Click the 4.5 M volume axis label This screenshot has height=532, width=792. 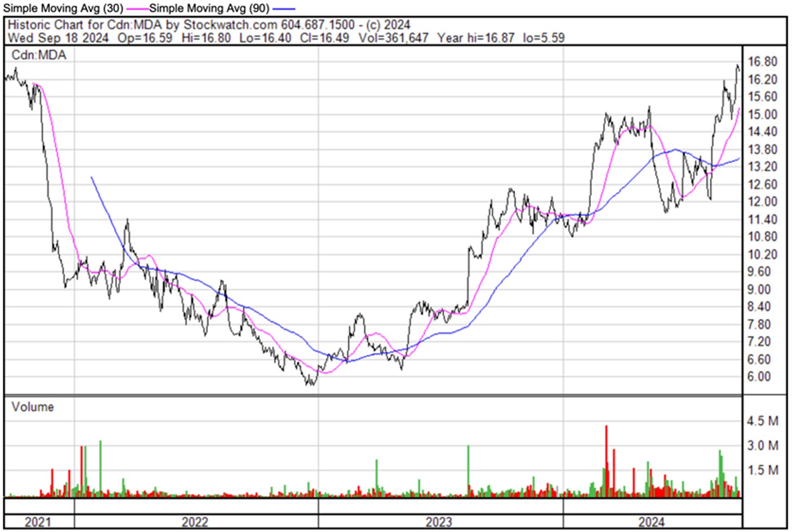point(764,421)
